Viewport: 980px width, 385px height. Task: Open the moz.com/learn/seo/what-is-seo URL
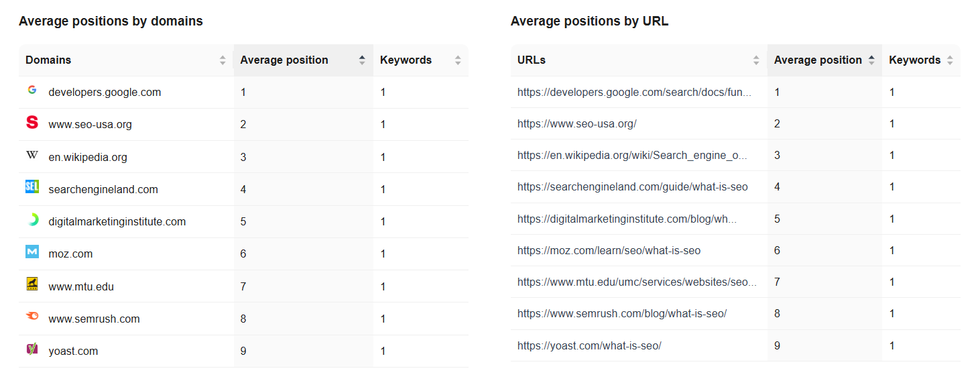[x=609, y=251]
